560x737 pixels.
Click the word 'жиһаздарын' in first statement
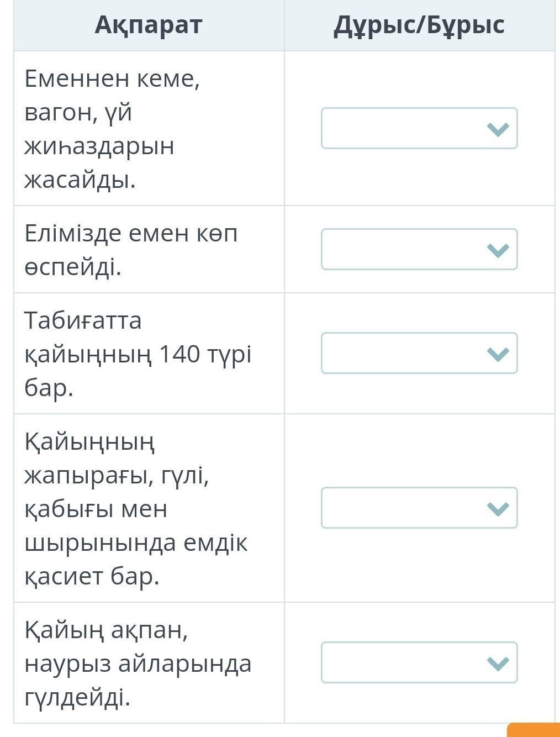(x=99, y=146)
